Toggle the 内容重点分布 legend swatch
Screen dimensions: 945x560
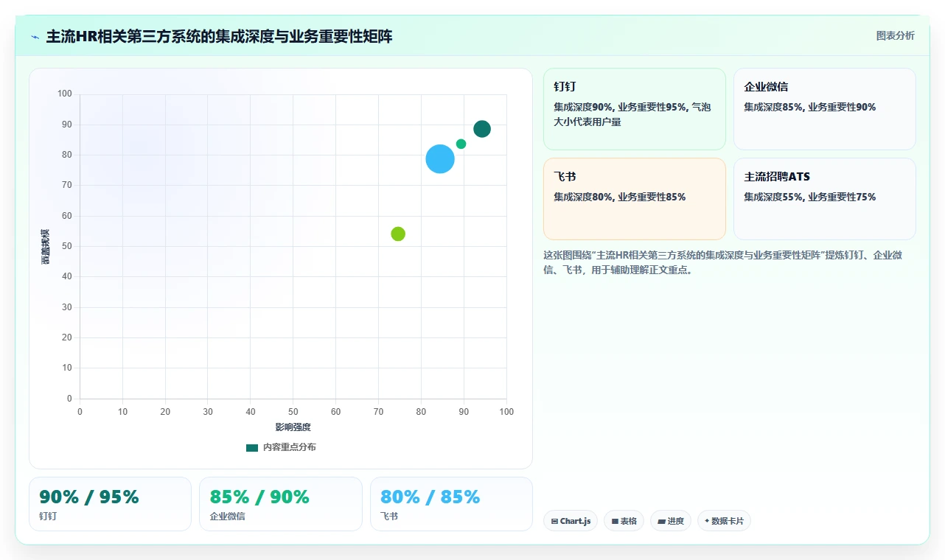[252, 447]
